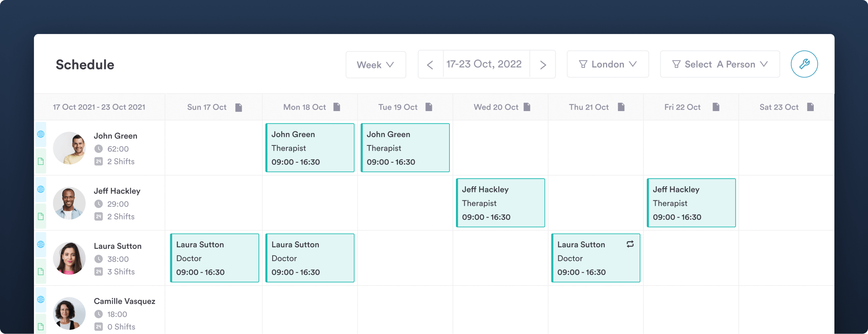Advance to the next week
The height and width of the screenshot is (334, 868).
coord(543,65)
